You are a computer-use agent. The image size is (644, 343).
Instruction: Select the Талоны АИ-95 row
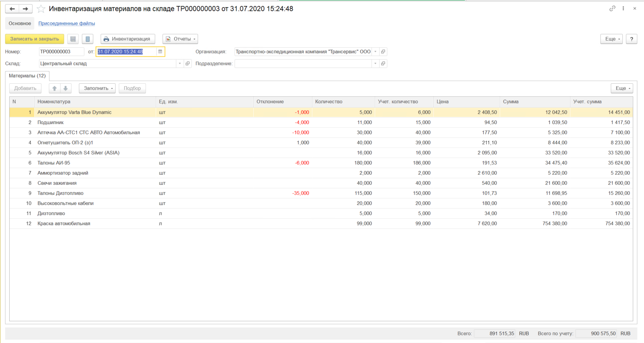point(321,163)
